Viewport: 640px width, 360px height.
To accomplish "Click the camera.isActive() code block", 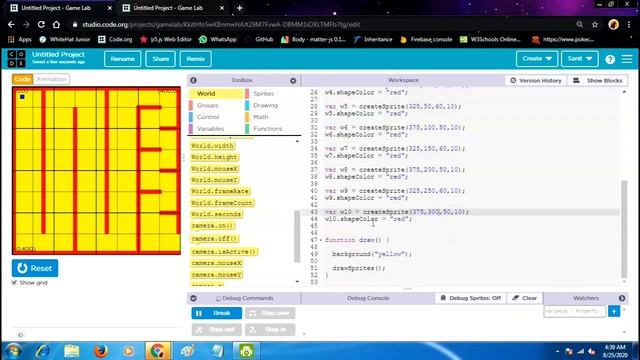I will click(x=224, y=252).
